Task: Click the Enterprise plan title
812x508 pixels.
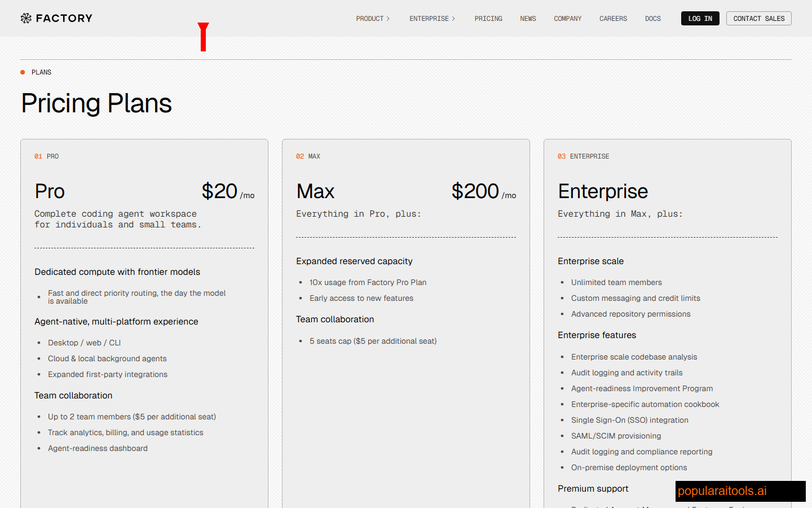Action: click(603, 191)
